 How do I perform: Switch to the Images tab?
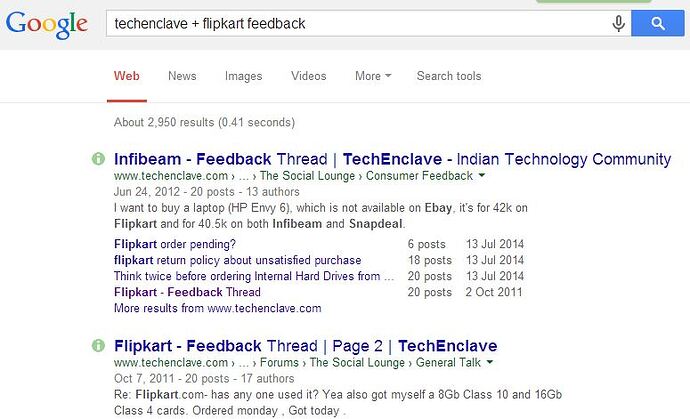(x=243, y=76)
